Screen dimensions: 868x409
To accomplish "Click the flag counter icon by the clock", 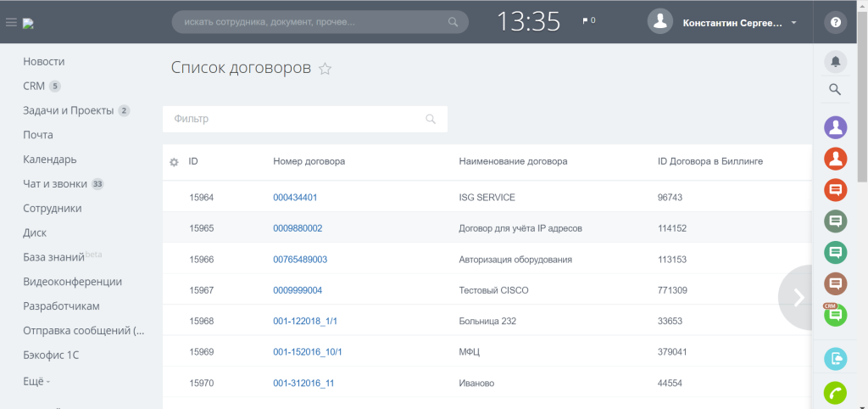I will (588, 20).
